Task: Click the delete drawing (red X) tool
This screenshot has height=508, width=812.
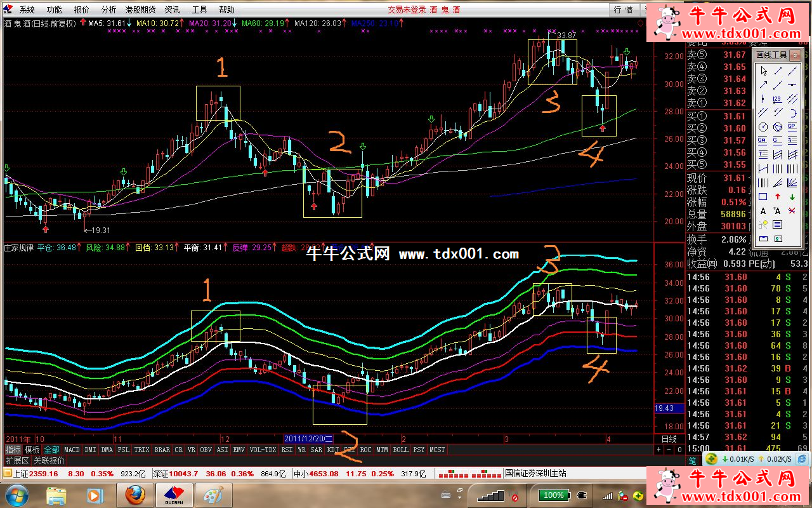Action: click(x=792, y=211)
